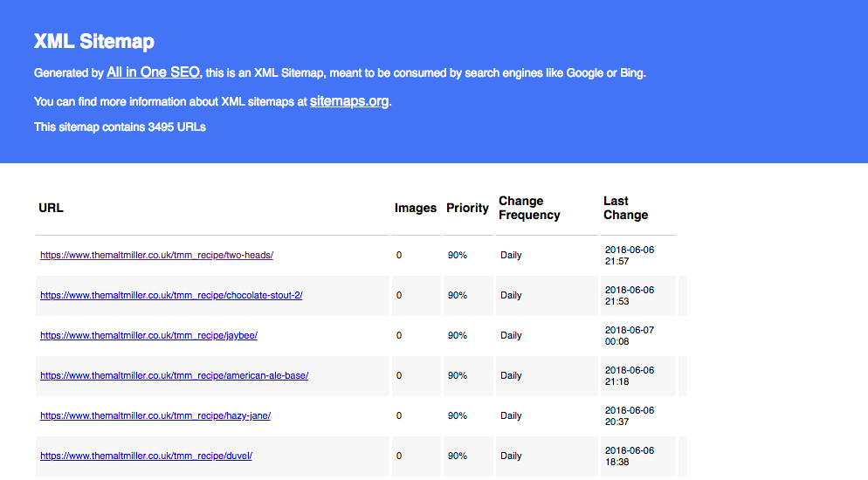The height and width of the screenshot is (480, 868).
Task: Select Daily frequency in chocolate-stout-2 row
Action: click(x=511, y=296)
